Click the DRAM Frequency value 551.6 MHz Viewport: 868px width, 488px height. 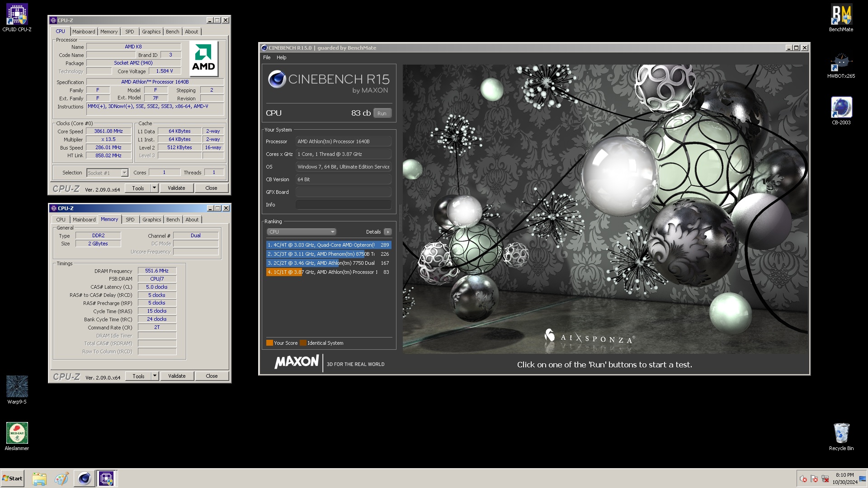(157, 271)
